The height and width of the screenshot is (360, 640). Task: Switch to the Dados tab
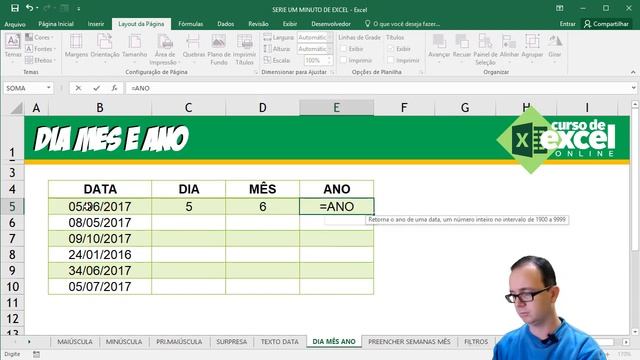(226, 24)
